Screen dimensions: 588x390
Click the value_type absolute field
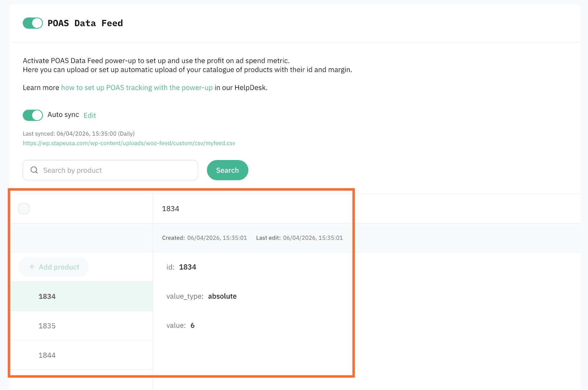pyautogui.click(x=222, y=296)
